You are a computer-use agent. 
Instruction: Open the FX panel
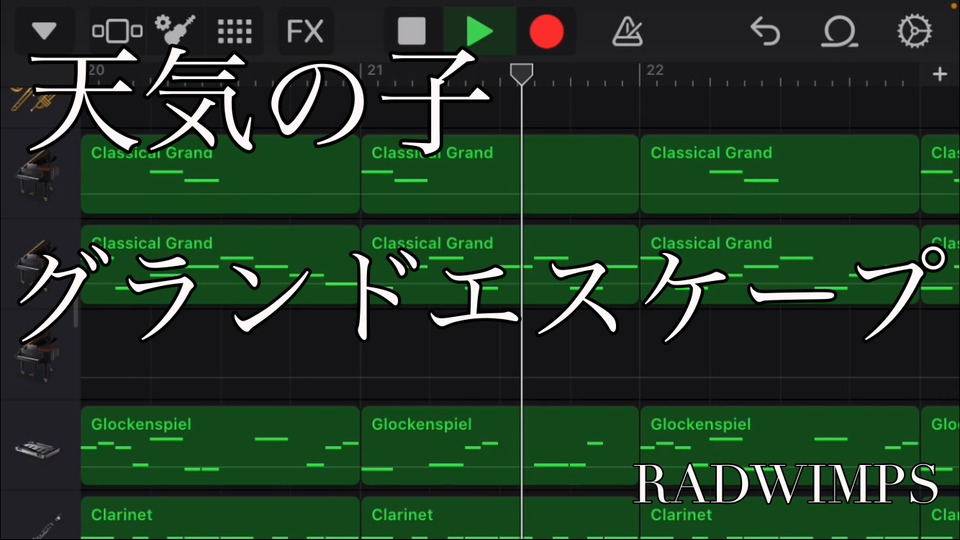(305, 31)
